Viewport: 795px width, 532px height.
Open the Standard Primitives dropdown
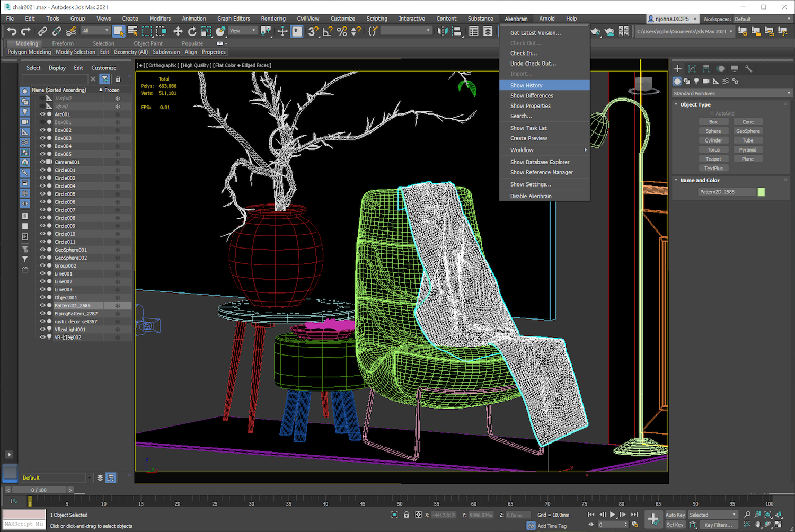tap(731, 93)
